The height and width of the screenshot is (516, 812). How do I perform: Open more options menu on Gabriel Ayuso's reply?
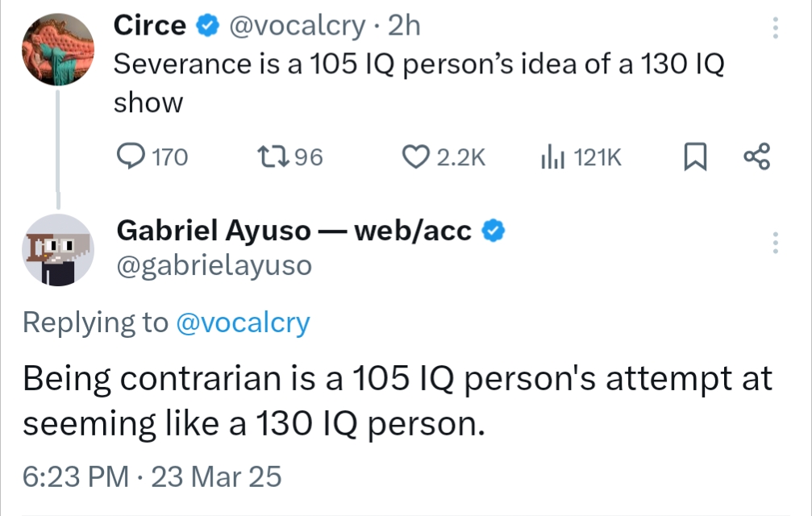click(x=776, y=243)
